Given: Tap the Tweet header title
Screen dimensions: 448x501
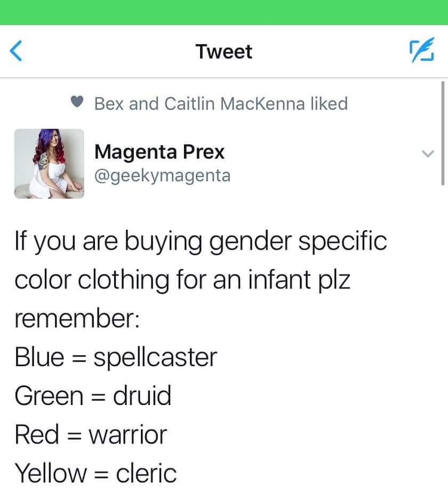Looking at the screenshot, I should [x=223, y=52].
